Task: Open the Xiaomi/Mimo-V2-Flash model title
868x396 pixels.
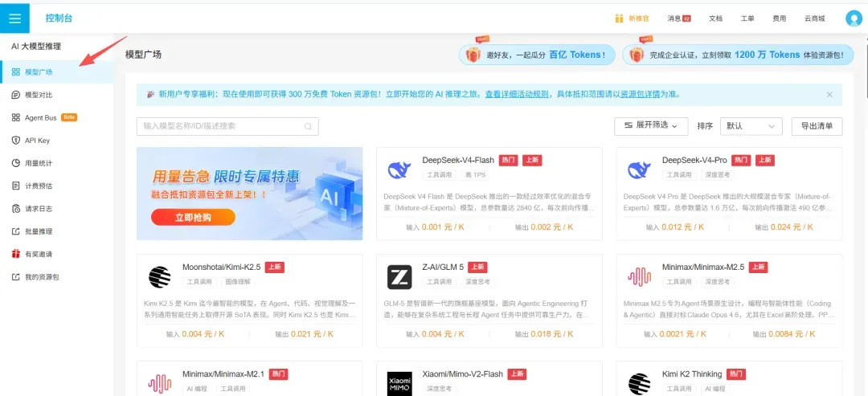Action: pos(462,374)
